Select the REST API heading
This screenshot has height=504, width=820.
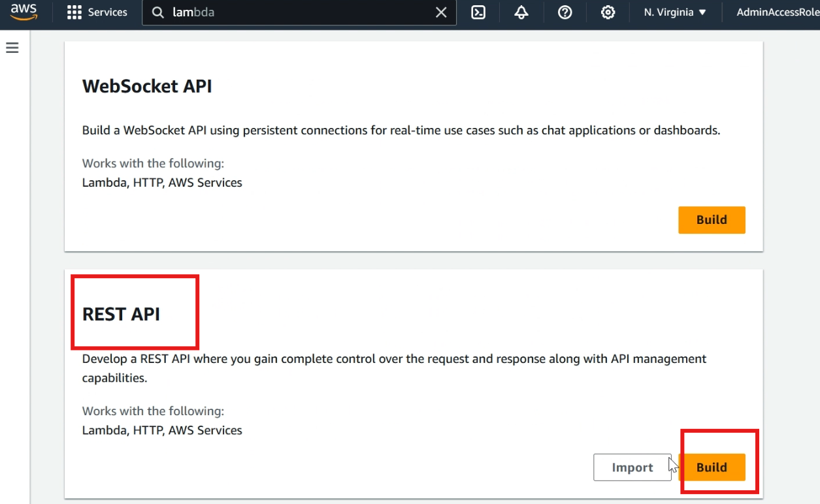pyautogui.click(x=121, y=314)
